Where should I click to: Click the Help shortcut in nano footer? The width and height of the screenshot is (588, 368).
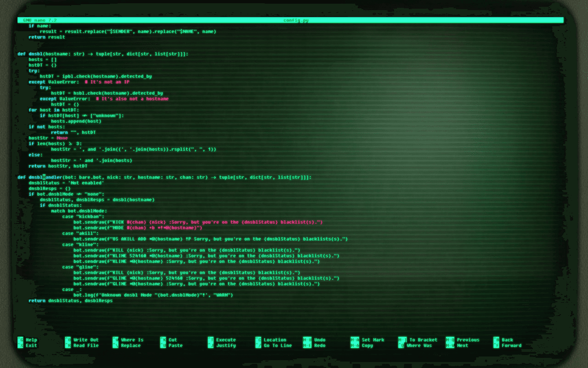[x=31, y=340]
